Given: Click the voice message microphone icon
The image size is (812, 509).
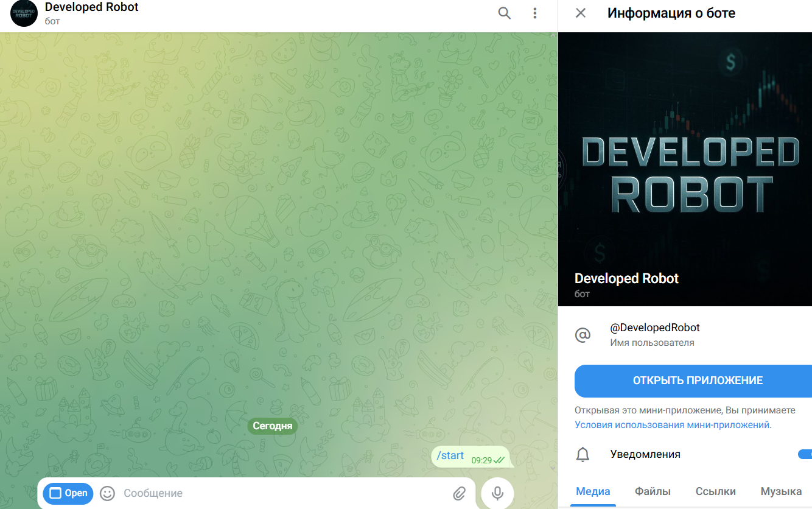Looking at the screenshot, I should (x=497, y=493).
